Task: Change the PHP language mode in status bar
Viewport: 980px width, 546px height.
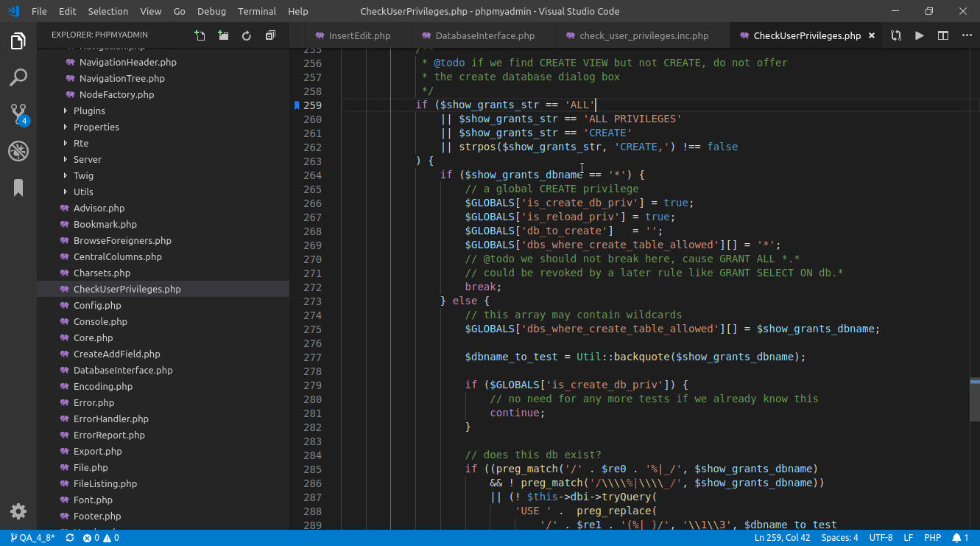Action: pos(933,538)
